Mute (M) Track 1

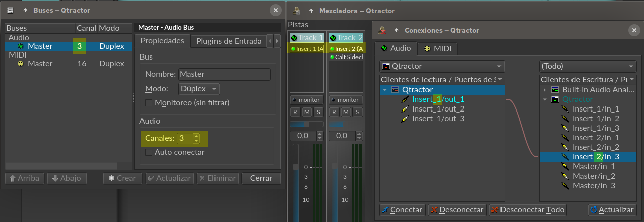click(307, 112)
